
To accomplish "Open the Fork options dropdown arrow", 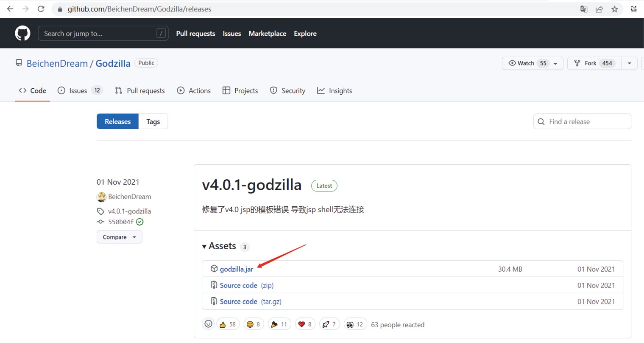I will click(x=629, y=63).
